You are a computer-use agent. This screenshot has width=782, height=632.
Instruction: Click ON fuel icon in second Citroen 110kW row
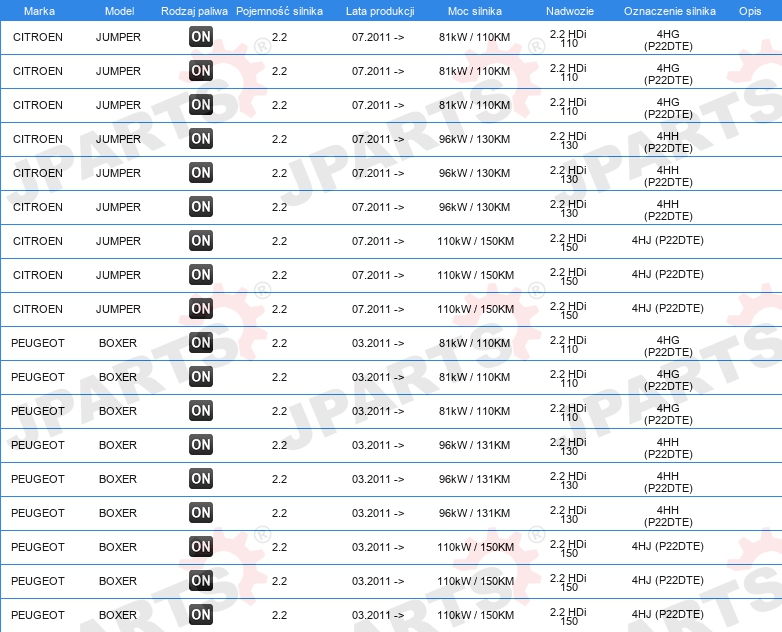click(201, 274)
